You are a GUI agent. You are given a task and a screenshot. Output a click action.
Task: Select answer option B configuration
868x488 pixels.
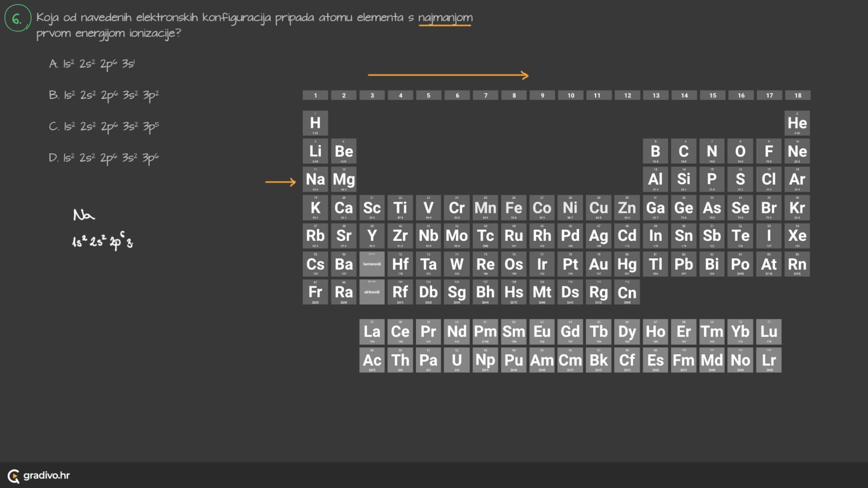[104, 95]
